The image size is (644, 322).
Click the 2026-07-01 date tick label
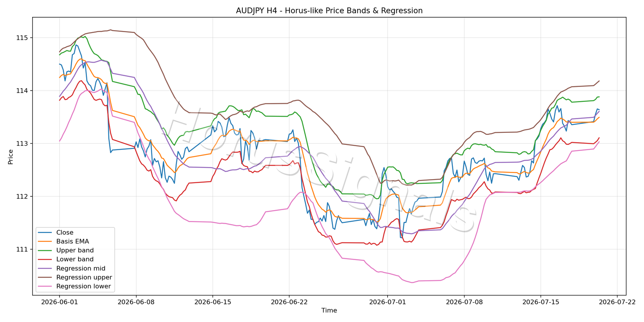[388, 302]
